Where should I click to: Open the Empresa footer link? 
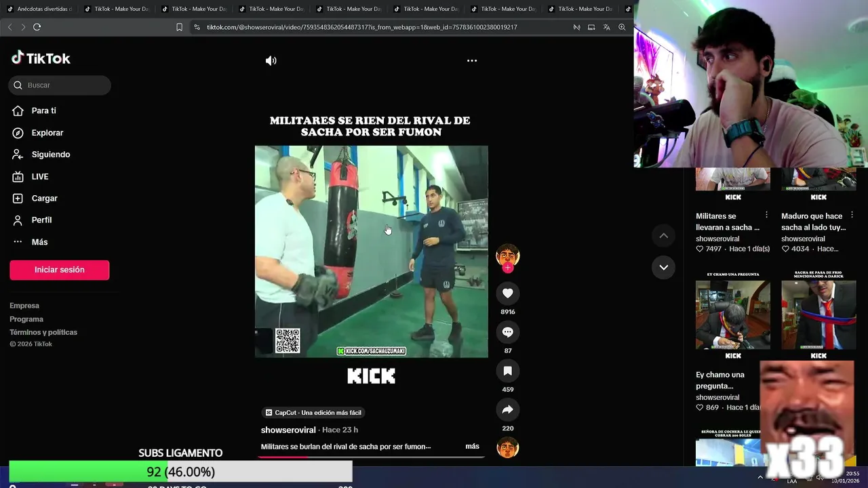(24, 306)
